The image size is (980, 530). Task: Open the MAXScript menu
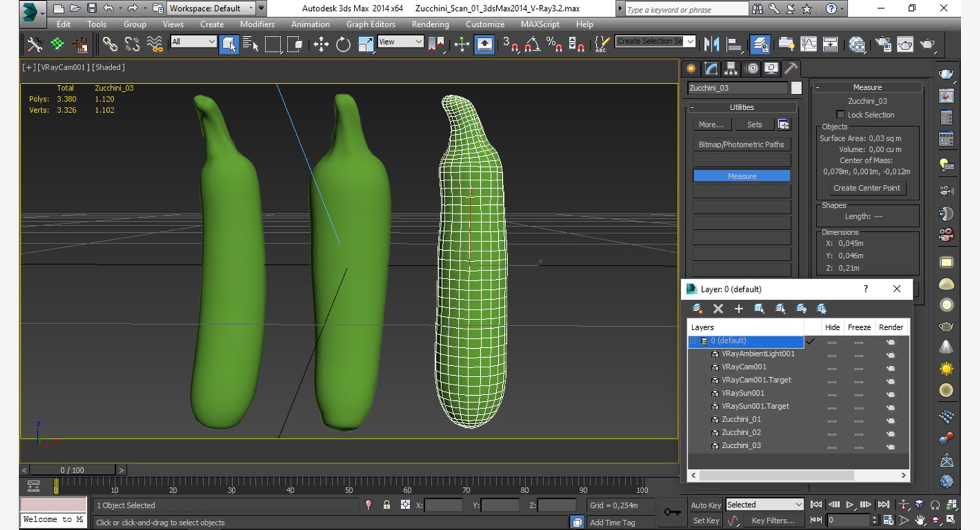(x=540, y=24)
